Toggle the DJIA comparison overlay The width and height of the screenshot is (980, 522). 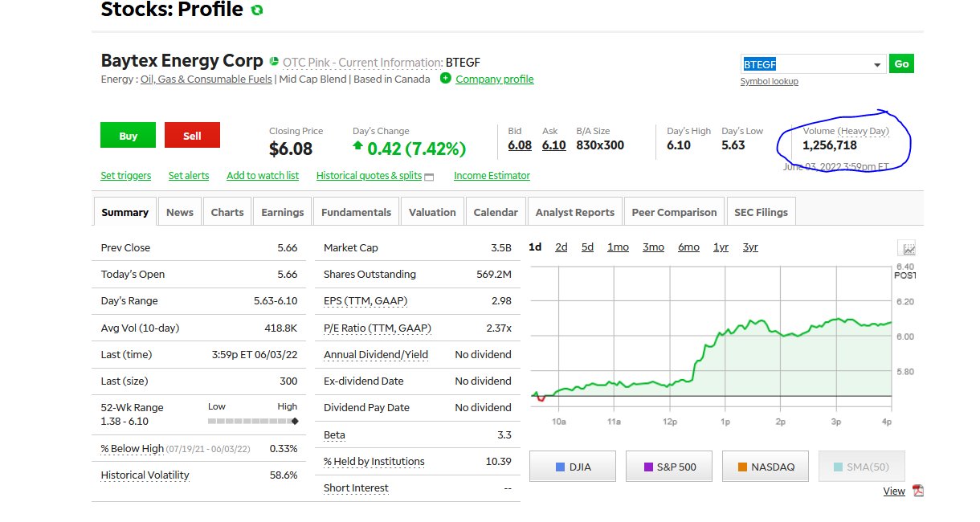(x=573, y=467)
